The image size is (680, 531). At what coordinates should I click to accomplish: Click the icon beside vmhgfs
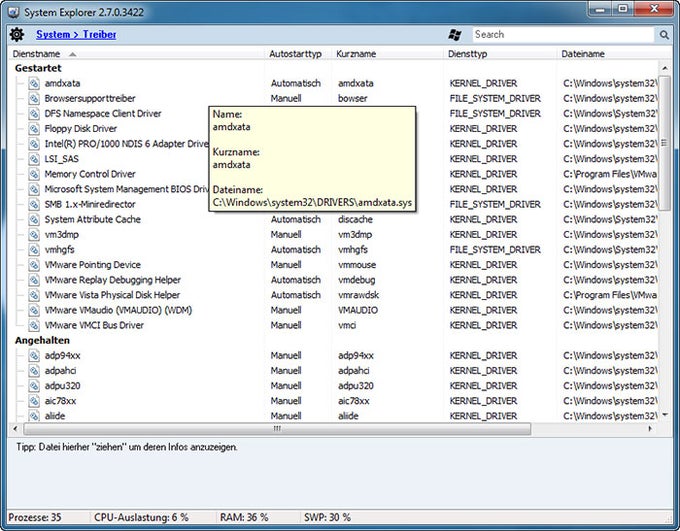(34, 250)
